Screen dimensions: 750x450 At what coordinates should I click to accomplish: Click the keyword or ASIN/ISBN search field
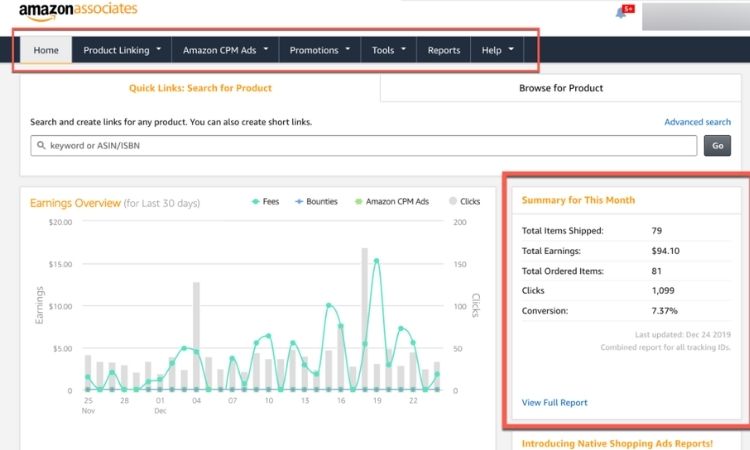click(x=364, y=145)
